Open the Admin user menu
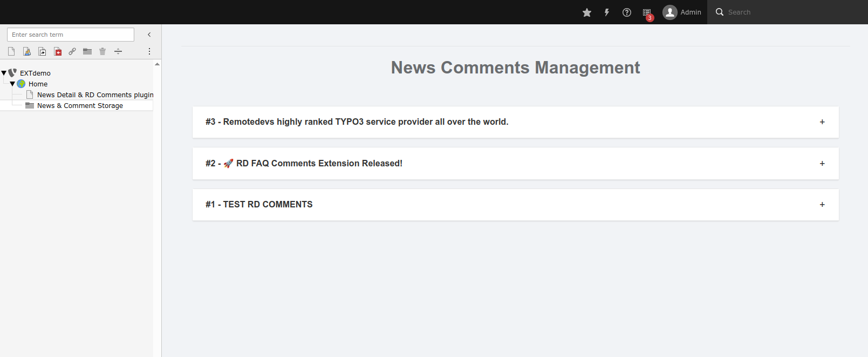The image size is (868, 357). (x=682, y=12)
